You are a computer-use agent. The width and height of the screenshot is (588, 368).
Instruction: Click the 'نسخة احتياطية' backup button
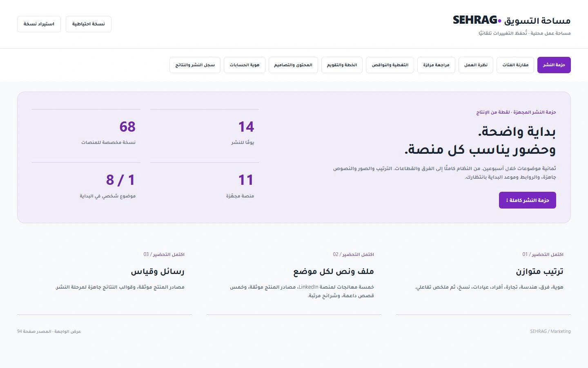89,24
